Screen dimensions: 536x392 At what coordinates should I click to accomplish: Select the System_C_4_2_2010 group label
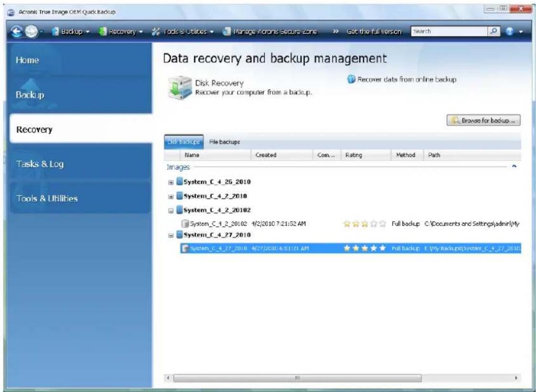pos(215,196)
